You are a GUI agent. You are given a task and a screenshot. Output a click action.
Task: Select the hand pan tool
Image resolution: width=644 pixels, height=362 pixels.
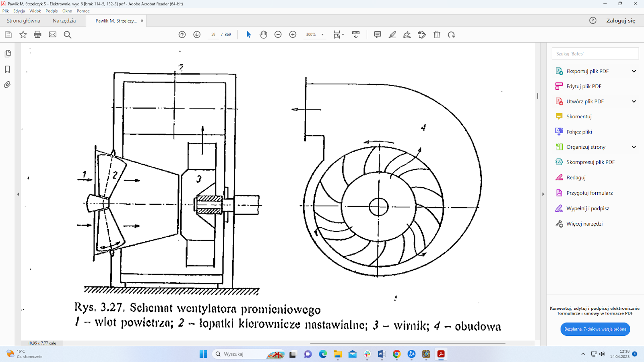click(x=263, y=35)
